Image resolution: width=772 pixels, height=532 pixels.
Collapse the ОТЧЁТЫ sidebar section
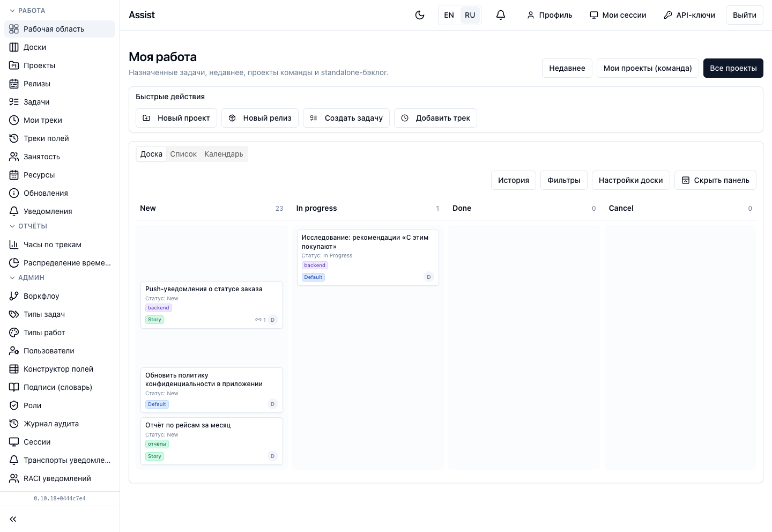point(28,226)
